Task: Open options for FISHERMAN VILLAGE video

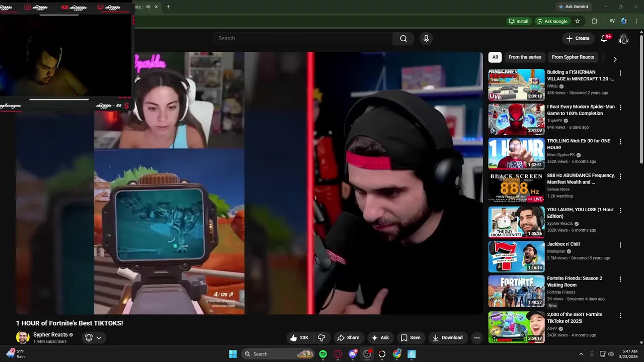Action: tap(620, 73)
